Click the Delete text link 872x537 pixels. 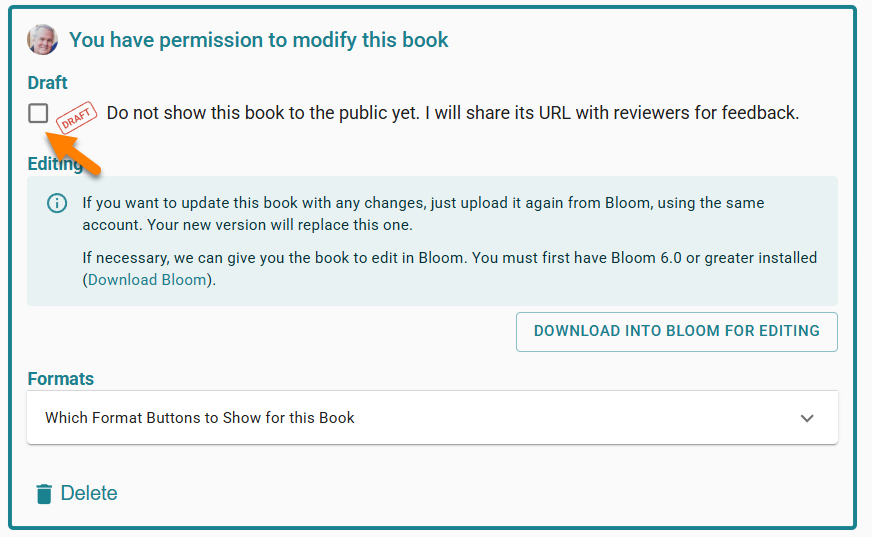(89, 493)
